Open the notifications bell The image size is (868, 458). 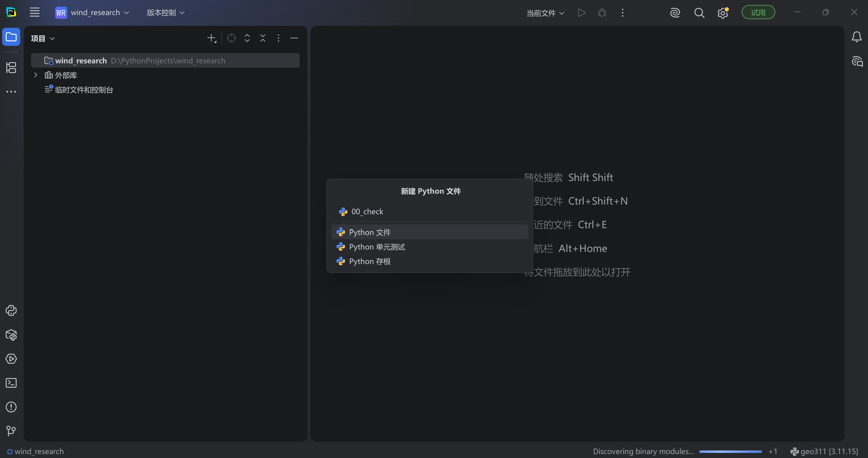[857, 37]
